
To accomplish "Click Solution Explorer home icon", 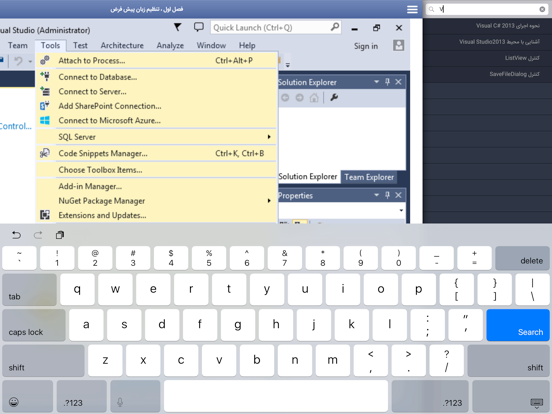I will pyautogui.click(x=314, y=98).
